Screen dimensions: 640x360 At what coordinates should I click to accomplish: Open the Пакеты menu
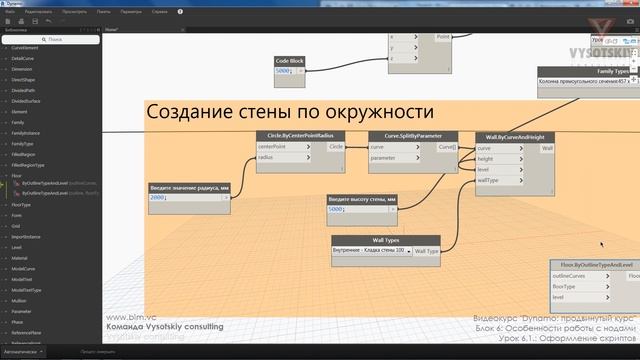pos(104,12)
